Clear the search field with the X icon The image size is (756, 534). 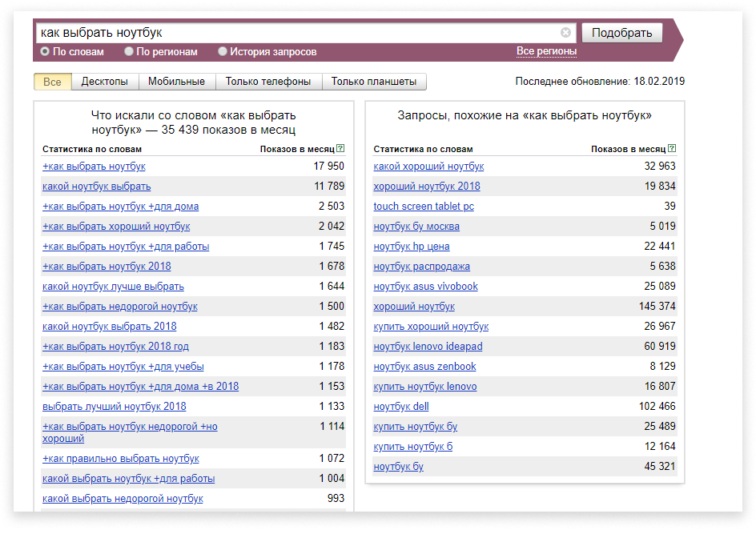(565, 33)
